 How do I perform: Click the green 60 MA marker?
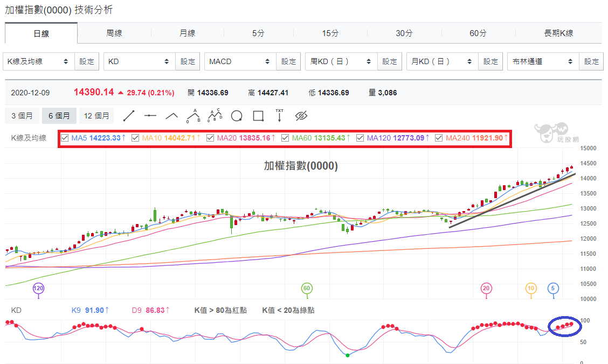tap(307, 288)
